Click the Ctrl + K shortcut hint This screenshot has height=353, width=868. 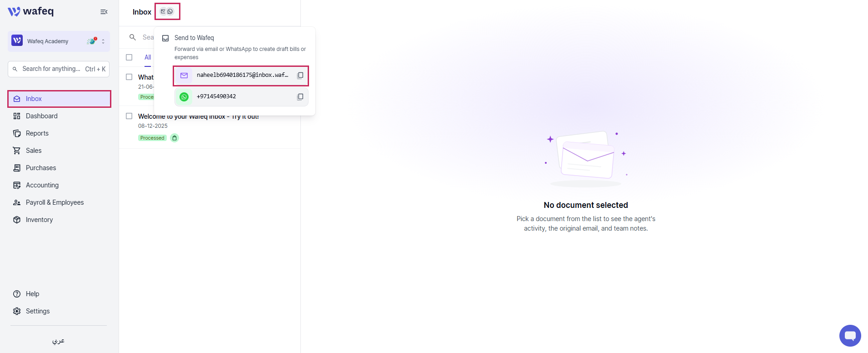point(95,69)
